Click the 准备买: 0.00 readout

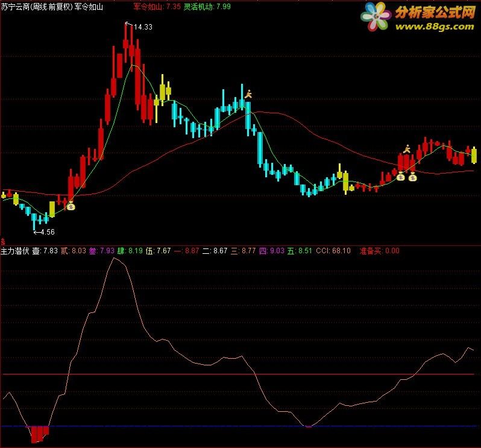click(x=380, y=251)
